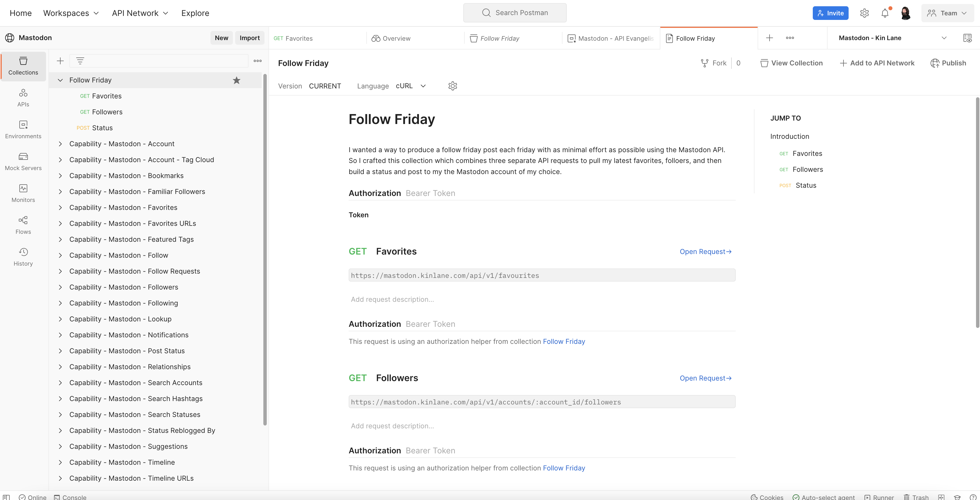Open the help question mark icon
The height and width of the screenshot is (500, 980).
[973, 497]
